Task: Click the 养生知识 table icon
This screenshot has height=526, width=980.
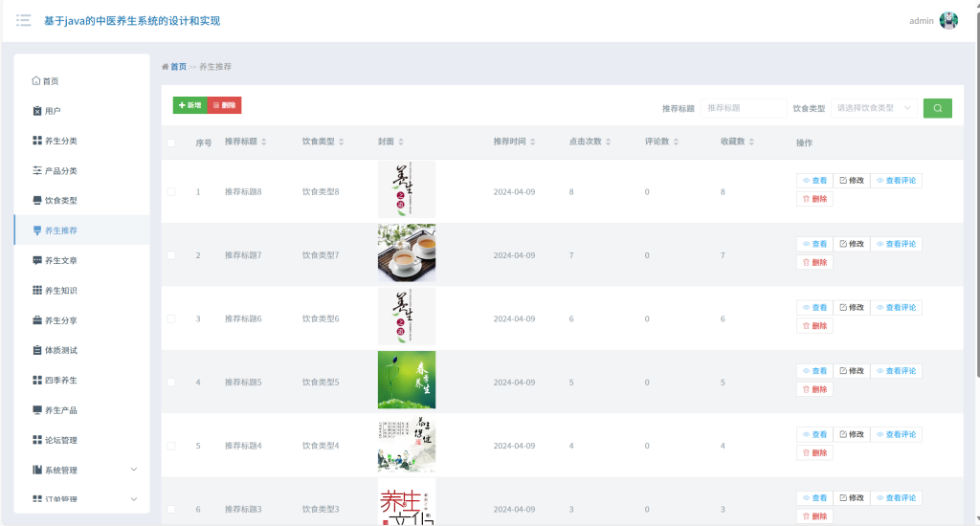Action: [x=37, y=291]
